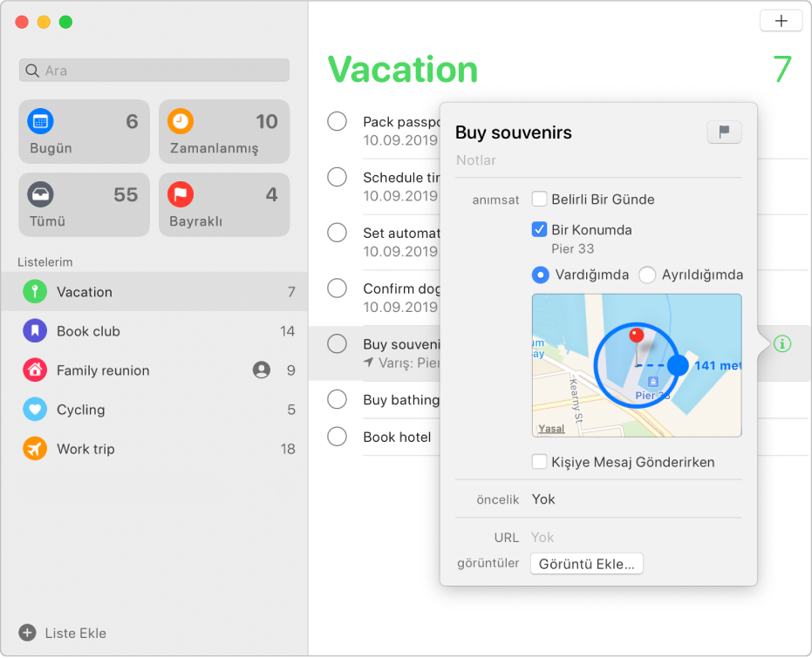
Task: Complete the Confirm dog reminder circle
Action: click(338, 288)
